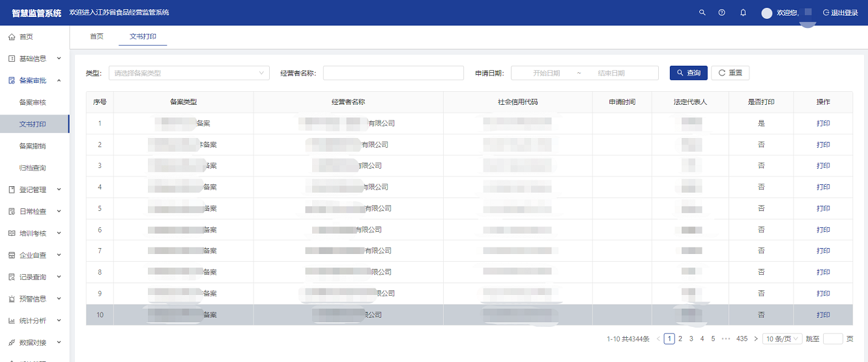Open the notification bell icon
This screenshot has height=362, width=868.
point(743,12)
